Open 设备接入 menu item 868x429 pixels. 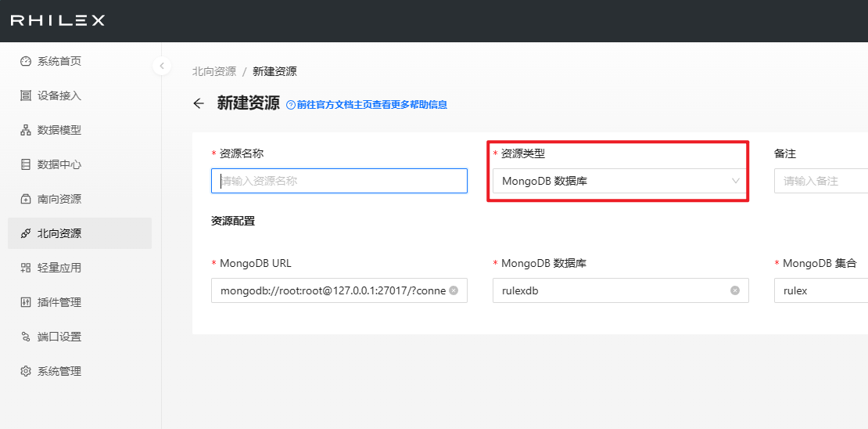coord(80,96)
